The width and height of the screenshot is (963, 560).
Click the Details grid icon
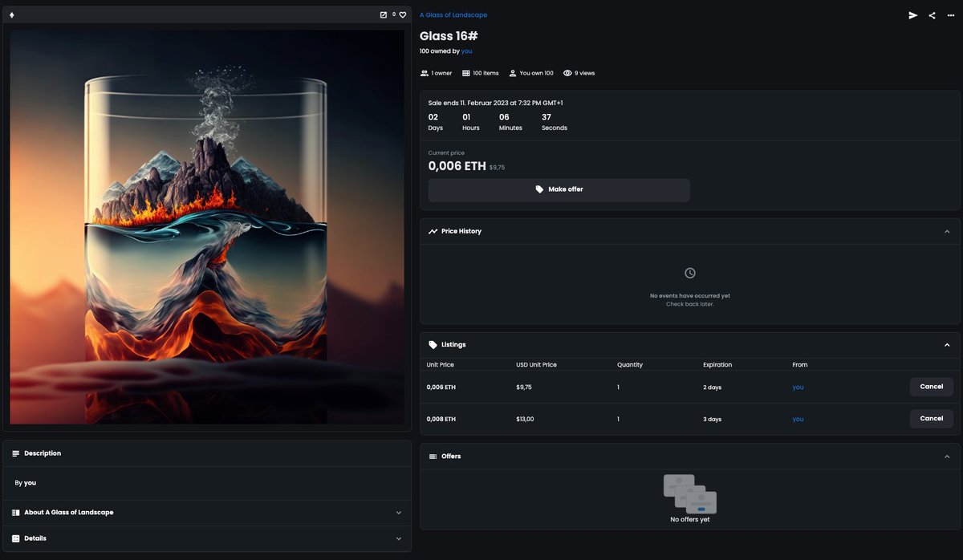pyautogui.click(x=16, y=538)
